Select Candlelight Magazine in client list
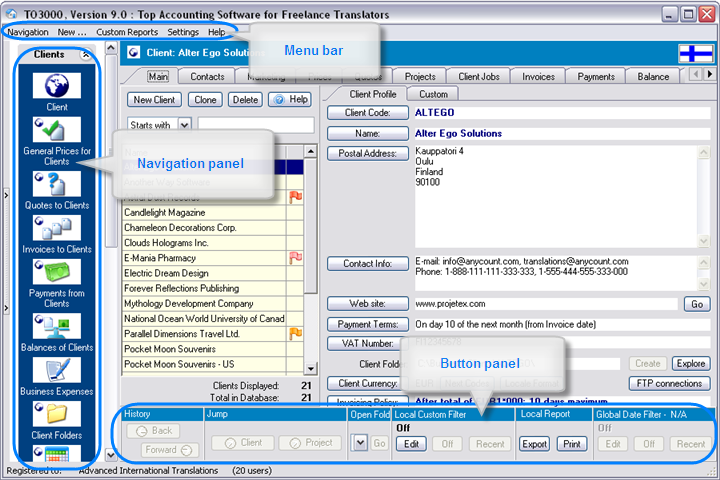This screenshot has height=480, width=720. pyautogui.click(x=204, y=213)
